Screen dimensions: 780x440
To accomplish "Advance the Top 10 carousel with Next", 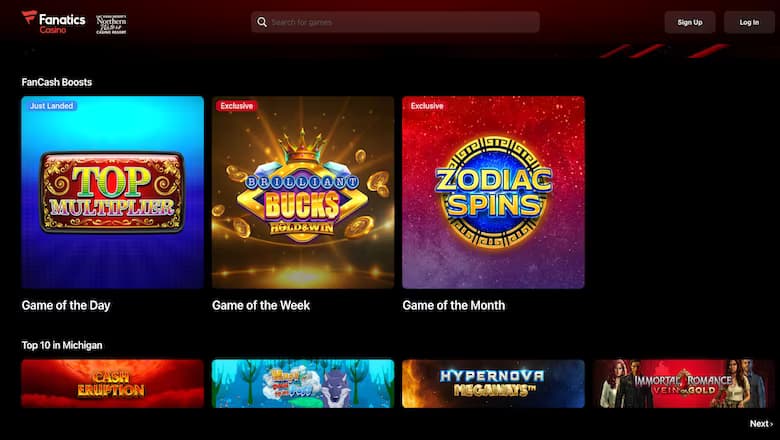I will click(x=762, y=424).
